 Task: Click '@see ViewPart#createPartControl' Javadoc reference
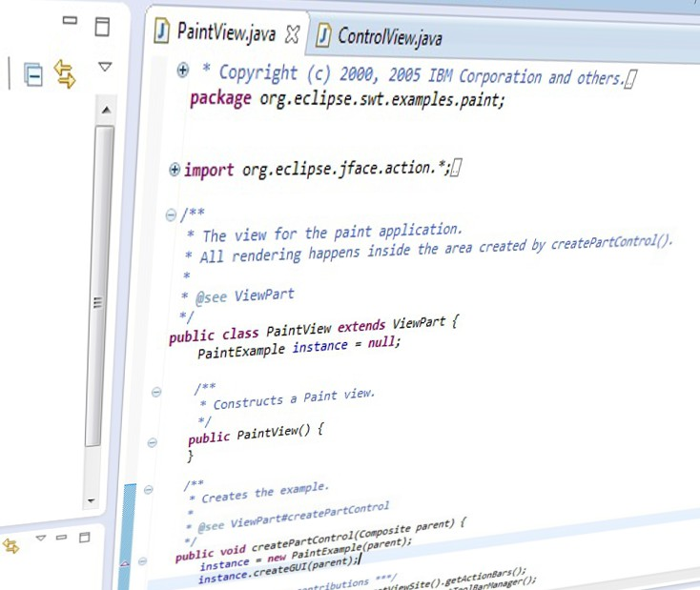point(294,517)
